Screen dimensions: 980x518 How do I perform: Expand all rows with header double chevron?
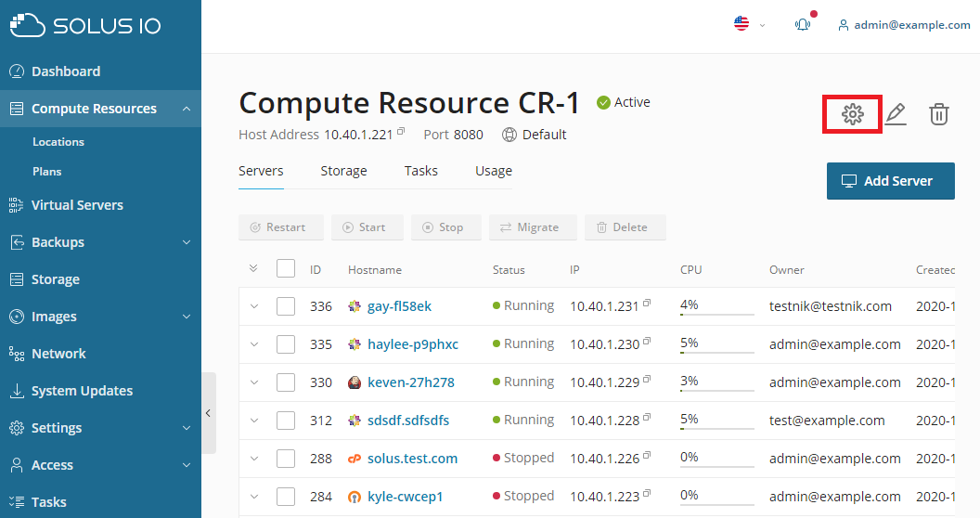point(253,268)
